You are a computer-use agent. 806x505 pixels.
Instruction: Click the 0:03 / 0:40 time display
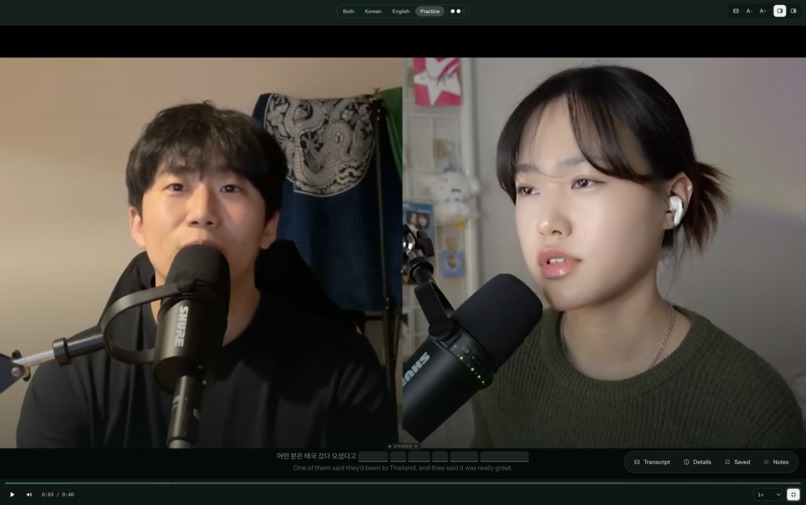pyautogui.click(x=58, y=494)
